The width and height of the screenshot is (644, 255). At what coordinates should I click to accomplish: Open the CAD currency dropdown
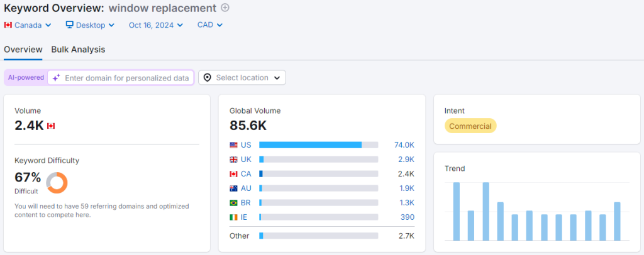tap(210, 25)
